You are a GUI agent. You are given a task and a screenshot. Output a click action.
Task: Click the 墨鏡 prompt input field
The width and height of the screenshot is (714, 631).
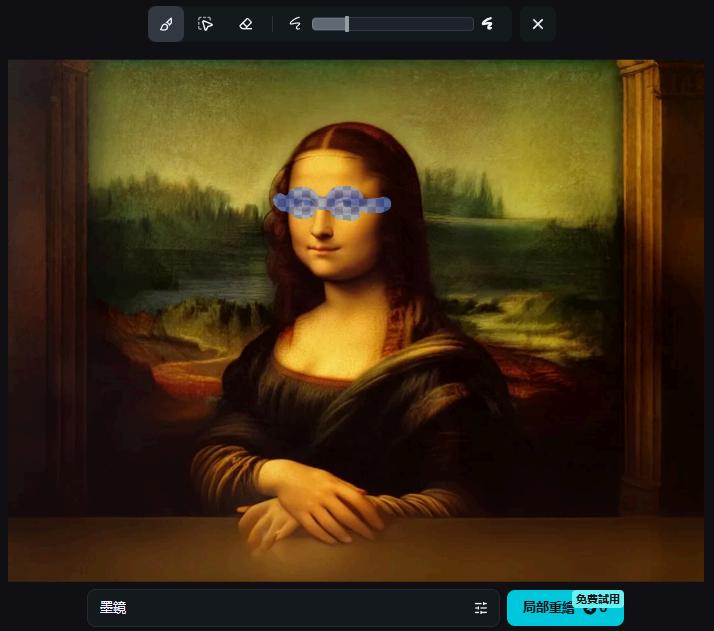(x=293, y=608)
